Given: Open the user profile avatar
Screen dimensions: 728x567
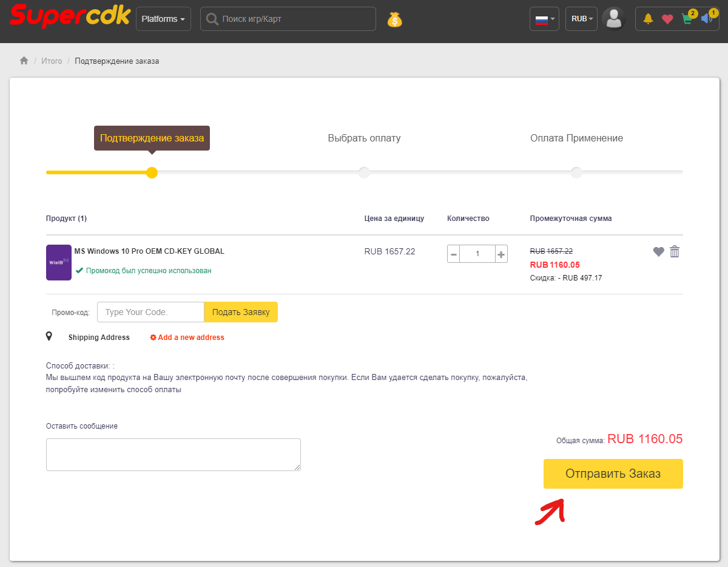Looking at the screenshot, I should (x=613, y=18).
